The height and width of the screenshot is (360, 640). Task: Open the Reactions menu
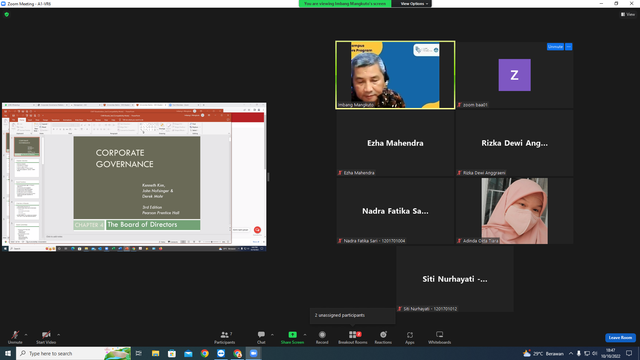pyautogui.click(x=383, y=337)
